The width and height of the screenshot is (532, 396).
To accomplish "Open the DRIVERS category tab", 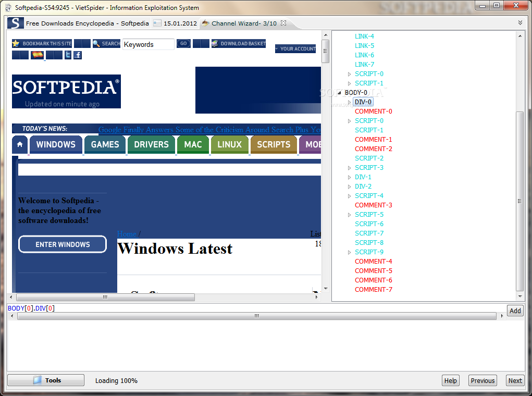I will coord(151,144).
